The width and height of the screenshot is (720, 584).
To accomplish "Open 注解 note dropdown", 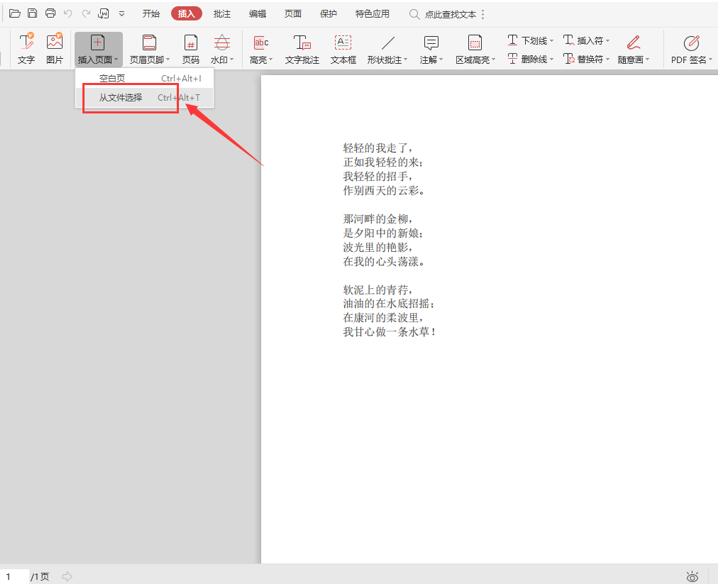I will click(431, 49).
